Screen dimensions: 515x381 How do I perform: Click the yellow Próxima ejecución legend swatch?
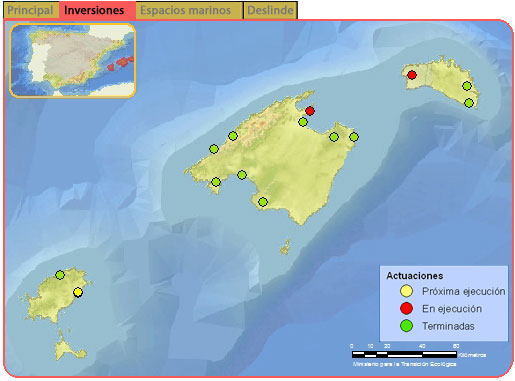pos(407,291)
